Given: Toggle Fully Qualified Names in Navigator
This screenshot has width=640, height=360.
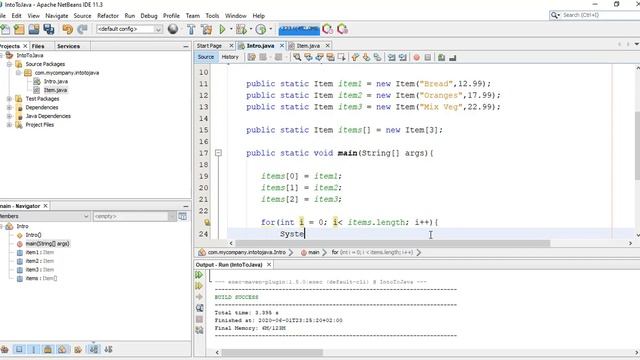Looking at the screenshot, I should [x=78, y=349].
